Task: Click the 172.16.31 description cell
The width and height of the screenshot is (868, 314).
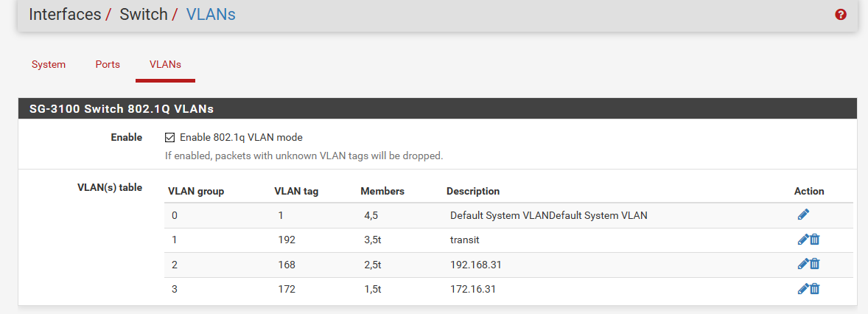Action: [x=473, y=290]
